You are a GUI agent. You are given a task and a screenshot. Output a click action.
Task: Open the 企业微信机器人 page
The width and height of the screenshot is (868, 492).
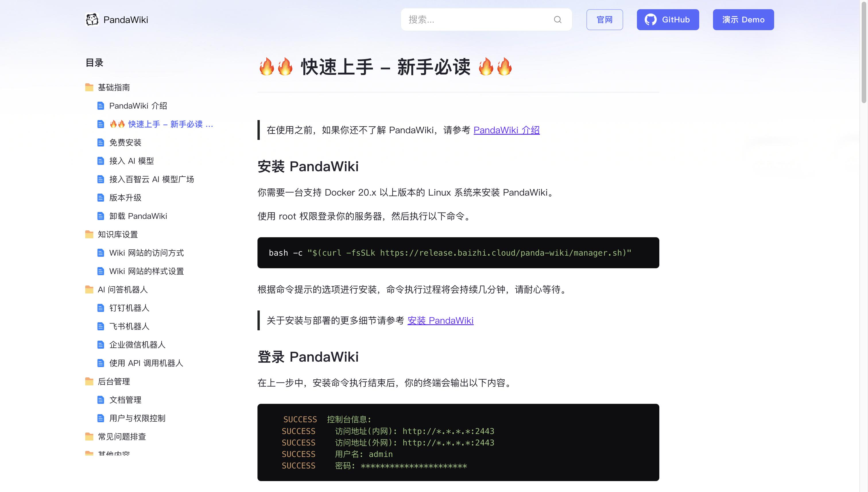pos(137,345)
